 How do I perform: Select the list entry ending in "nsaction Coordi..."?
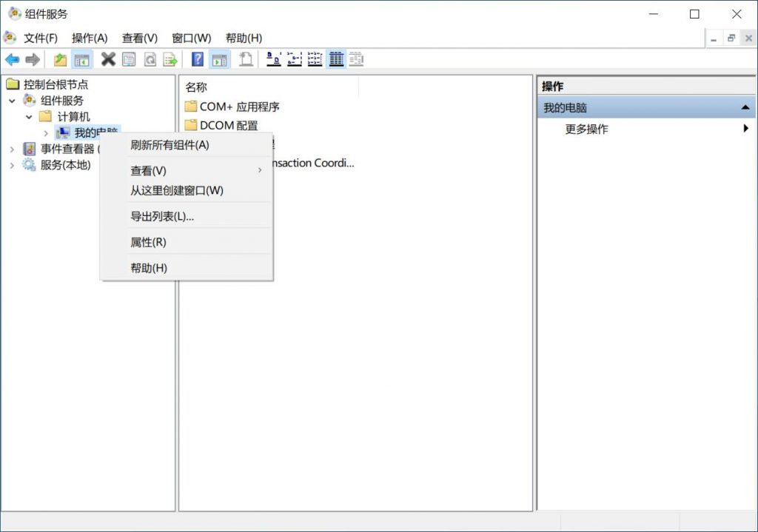click(x=313, y=163)
